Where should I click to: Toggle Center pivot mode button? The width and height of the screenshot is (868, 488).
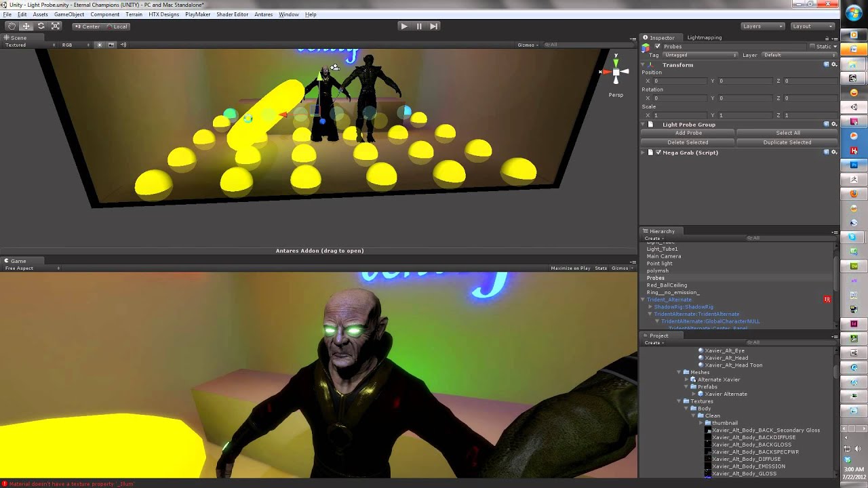coord(87,26)
